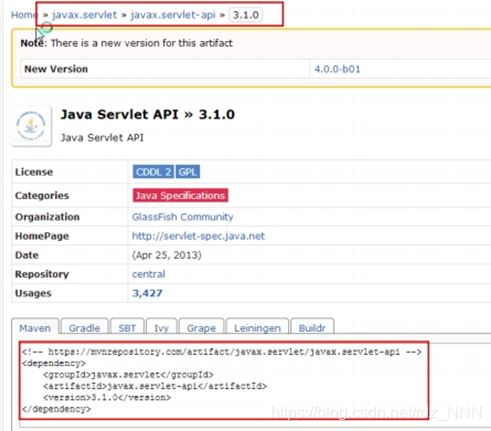Open the Java Specifications category tag
Viewport: 491px width, 431px height.
180,195
